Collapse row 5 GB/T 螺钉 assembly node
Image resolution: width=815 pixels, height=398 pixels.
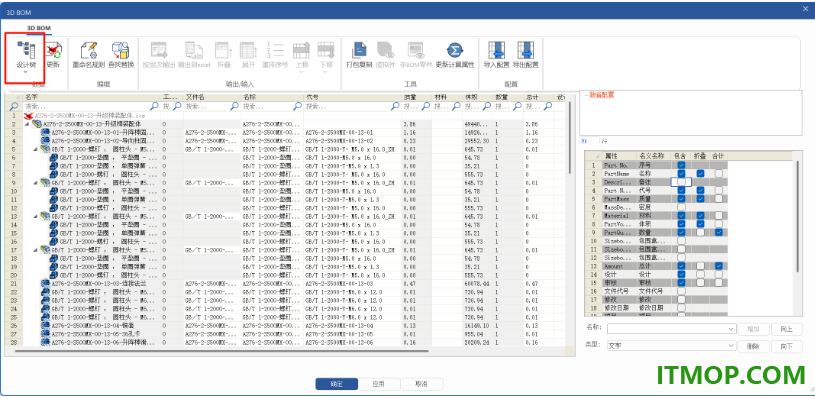click(35, 149)
